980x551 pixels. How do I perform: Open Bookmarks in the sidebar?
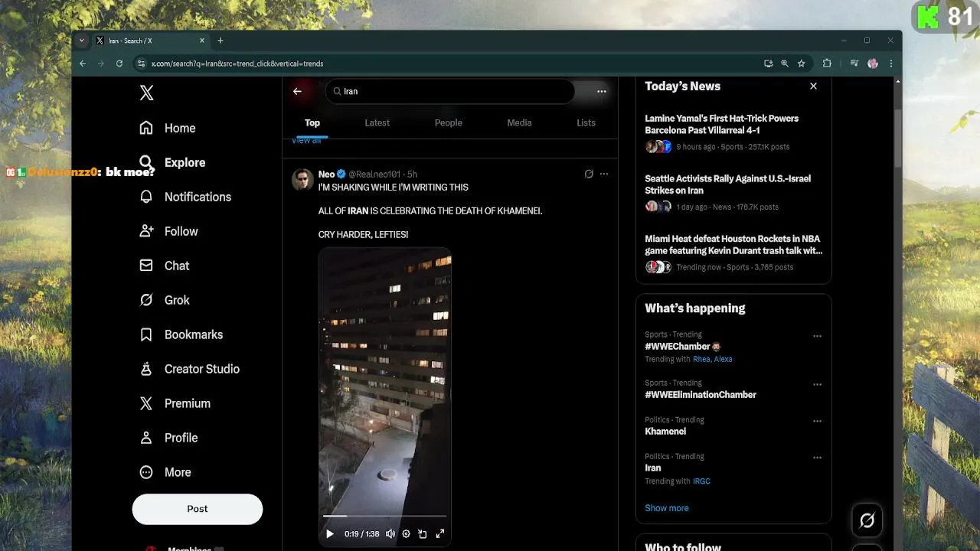(x=181, y=334)
